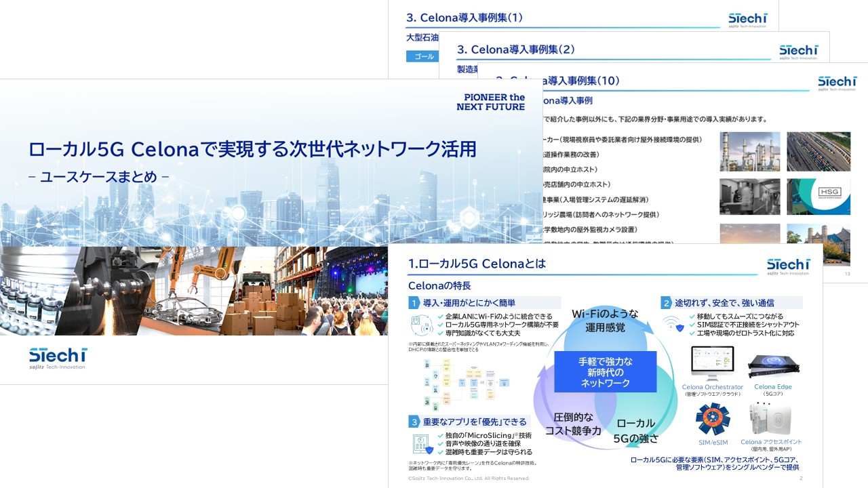
Task: Click the blue 手軽で強力な新時代のネットワーク box
Action: pos(606,371)
